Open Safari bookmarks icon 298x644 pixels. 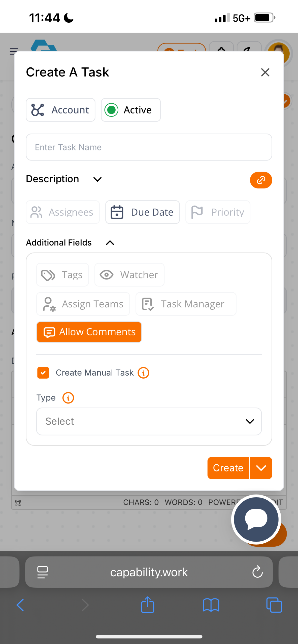point(211,605)
